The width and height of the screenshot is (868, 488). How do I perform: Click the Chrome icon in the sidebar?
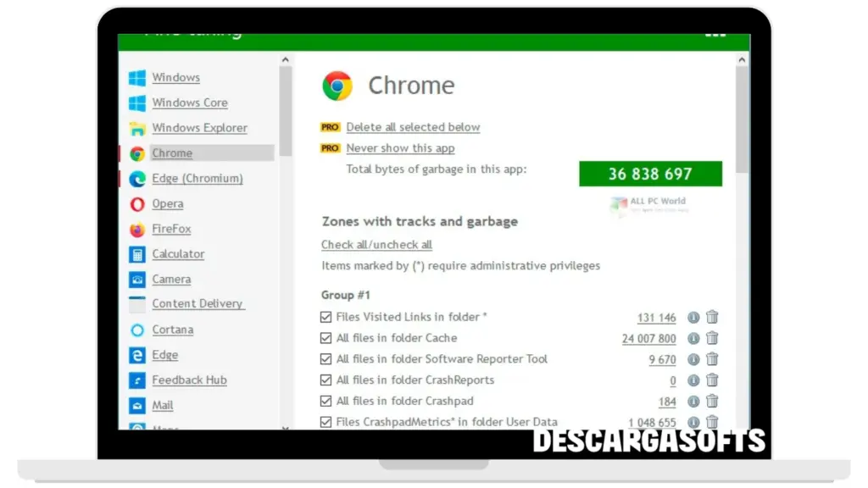click(137, 153)
